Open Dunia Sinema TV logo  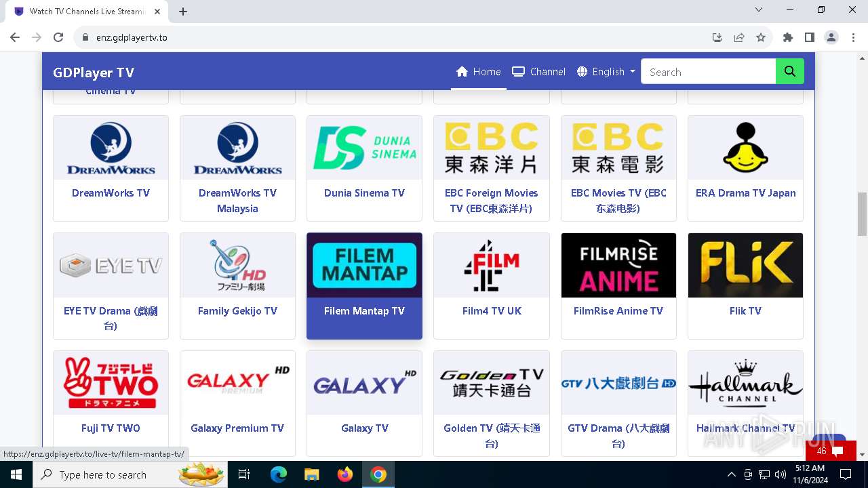364,148
